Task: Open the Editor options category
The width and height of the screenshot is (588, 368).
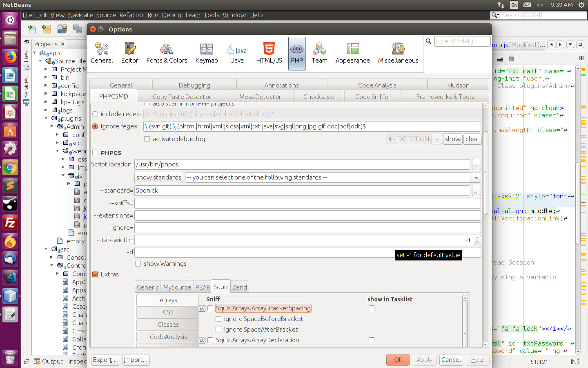Action: (x=130, y=54)
